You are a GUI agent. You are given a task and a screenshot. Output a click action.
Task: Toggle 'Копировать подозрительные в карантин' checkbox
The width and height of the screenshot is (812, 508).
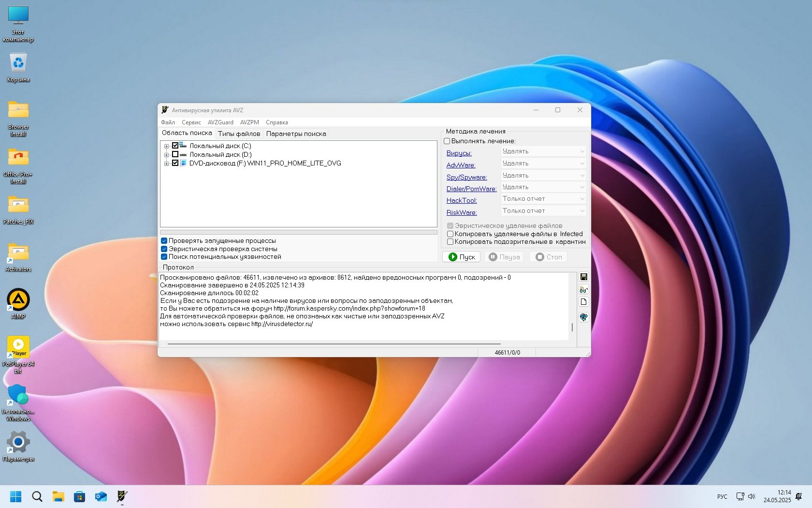point(450,242)
